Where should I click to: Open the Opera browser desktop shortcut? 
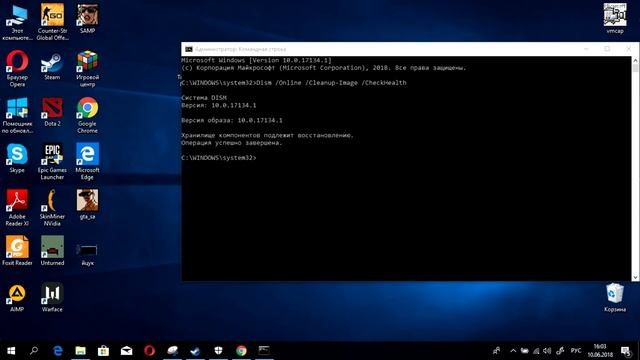coord(17,68)
